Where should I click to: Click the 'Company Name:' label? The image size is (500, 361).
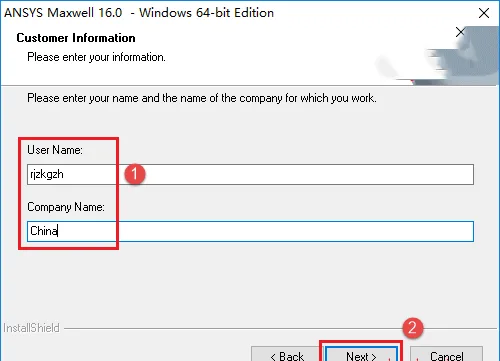(66, 207)
